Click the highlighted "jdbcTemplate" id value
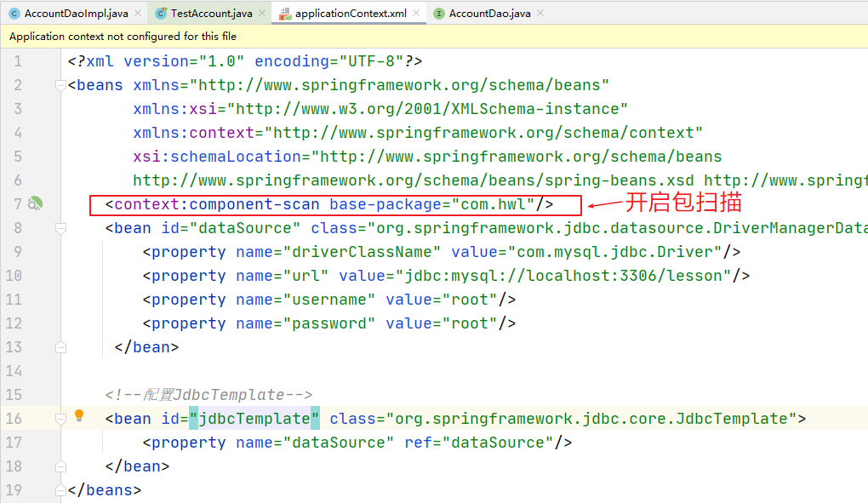Screen dimensions: 868x503 point(254,419)
